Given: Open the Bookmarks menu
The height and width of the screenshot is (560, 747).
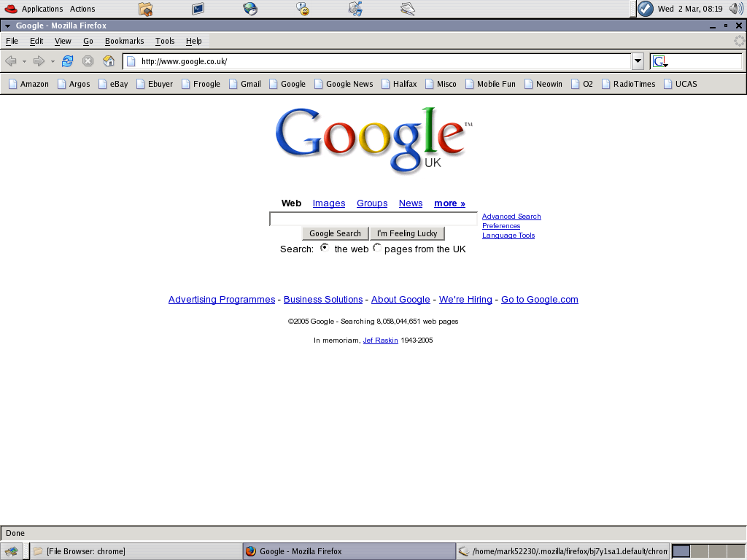Looking at the screenshot, I should (124, 41).
